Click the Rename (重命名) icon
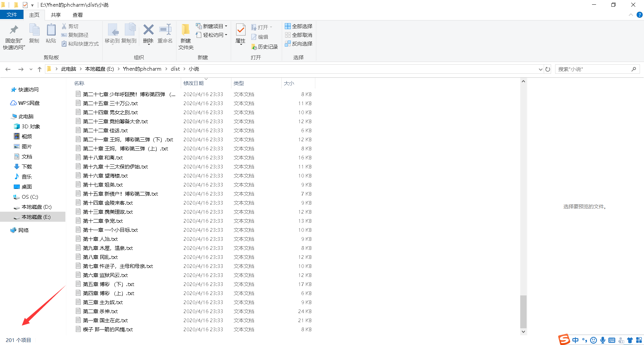 (x=165, y=30)
